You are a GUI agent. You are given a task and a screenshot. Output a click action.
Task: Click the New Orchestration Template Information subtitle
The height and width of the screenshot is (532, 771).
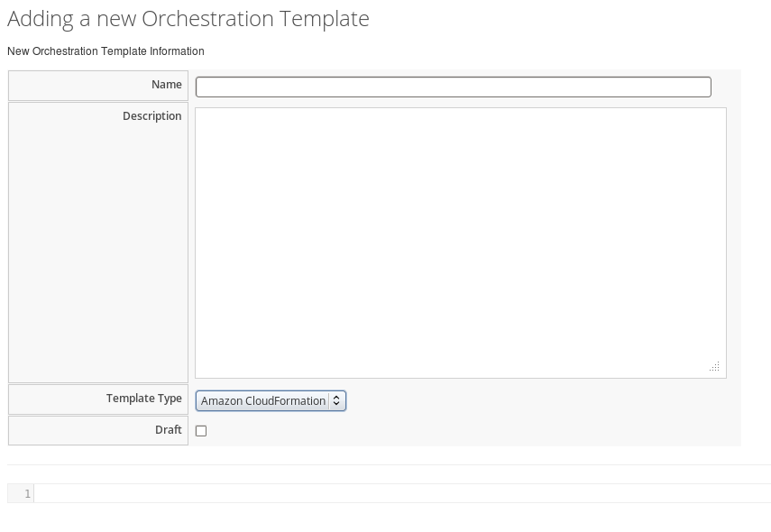click(x=105, y=51)
